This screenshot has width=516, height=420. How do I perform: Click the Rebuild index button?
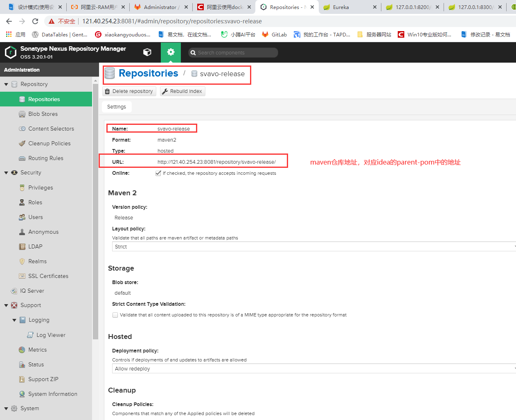(x=183, y=91)
